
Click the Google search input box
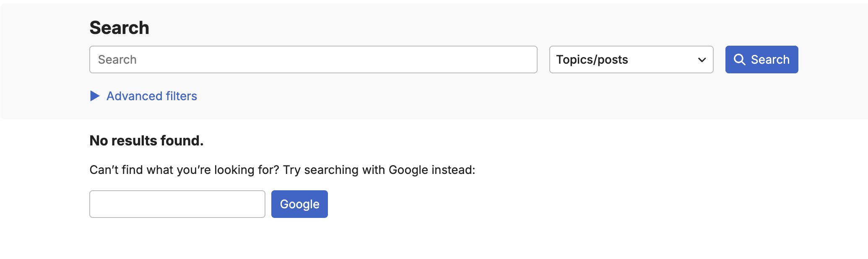click(x=177, y=204)
